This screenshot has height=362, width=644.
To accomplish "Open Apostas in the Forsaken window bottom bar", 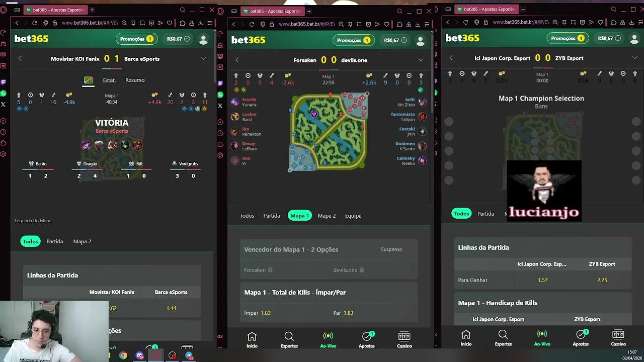I will tap(367, 340).
